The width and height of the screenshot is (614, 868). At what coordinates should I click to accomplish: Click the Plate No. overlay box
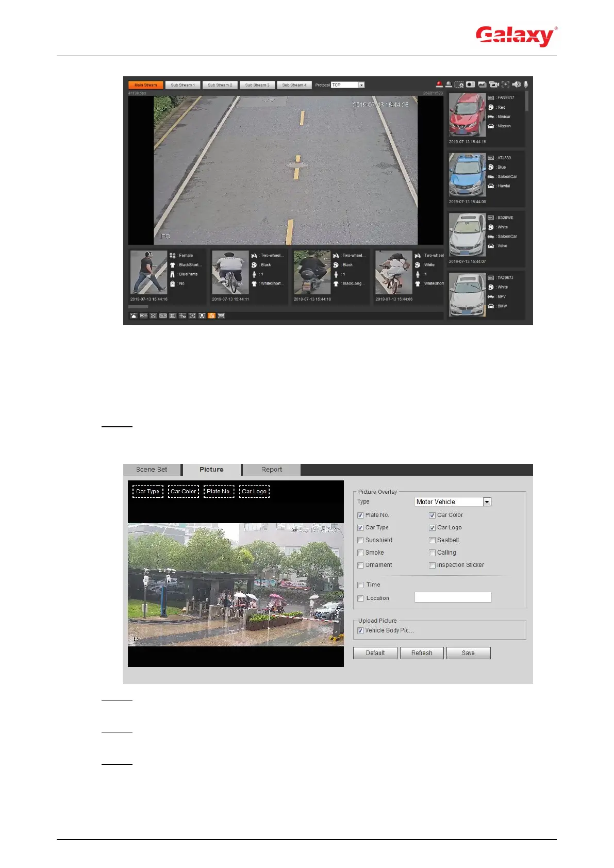click(219, 491)
